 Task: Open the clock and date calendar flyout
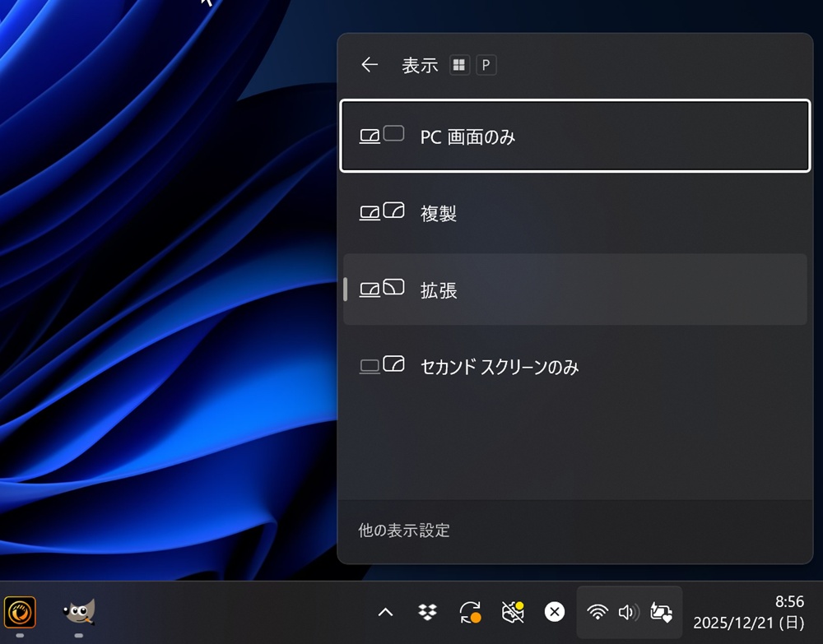click(x=748, y=612)
